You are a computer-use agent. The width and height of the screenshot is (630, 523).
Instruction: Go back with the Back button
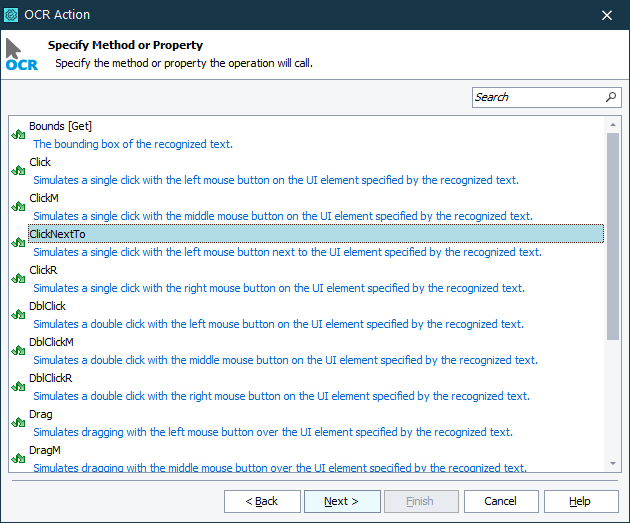(262, 501)
